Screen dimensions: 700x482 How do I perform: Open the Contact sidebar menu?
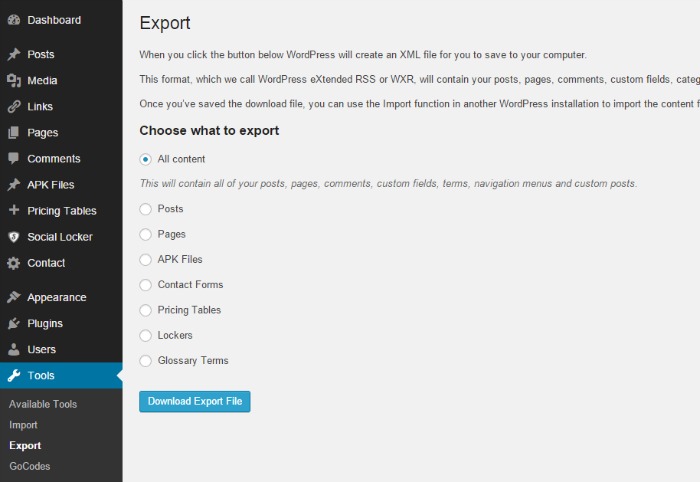(x=61, y=263)
